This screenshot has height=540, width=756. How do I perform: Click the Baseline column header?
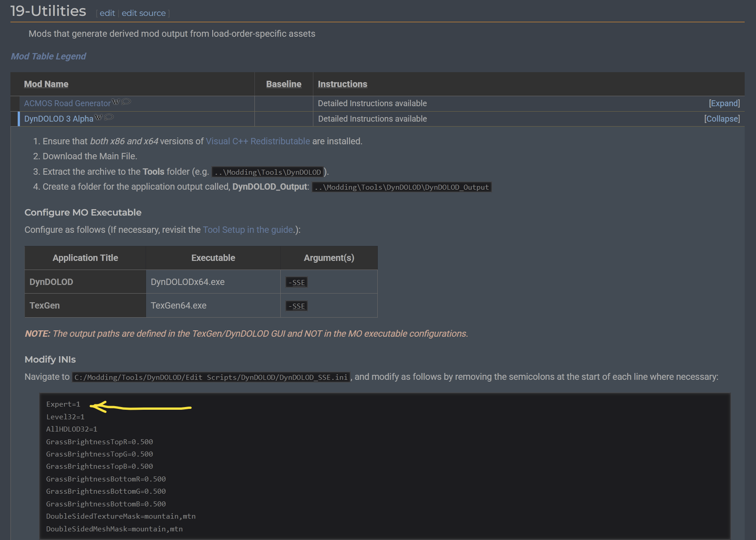point(283,84)
